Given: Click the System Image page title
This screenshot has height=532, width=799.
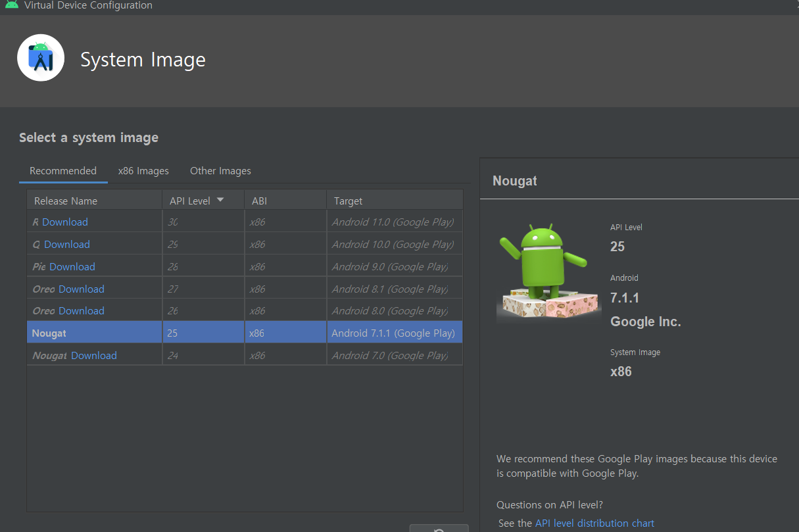Looking at the screenshot, I should 143,60.
